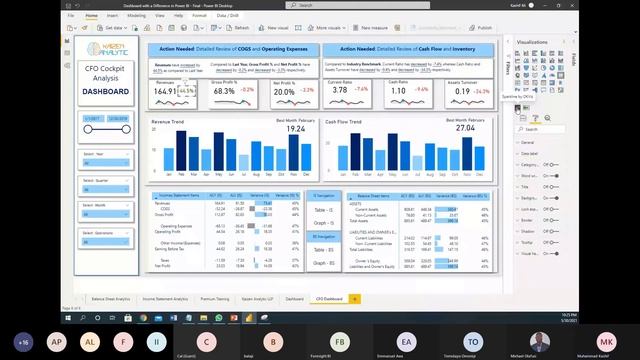Open the More visuals dropdown
This screenshot has width=640, height=360.
click(326, 28)
